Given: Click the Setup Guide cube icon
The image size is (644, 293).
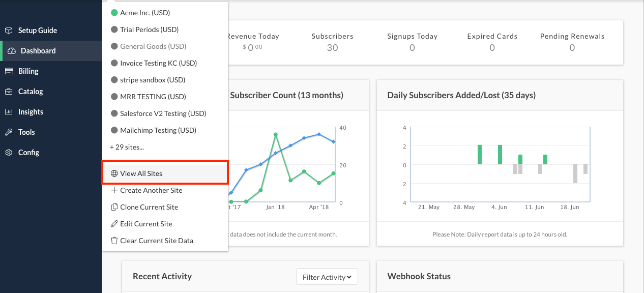Looking at the screenshot, I should click(x=9, y=31).
